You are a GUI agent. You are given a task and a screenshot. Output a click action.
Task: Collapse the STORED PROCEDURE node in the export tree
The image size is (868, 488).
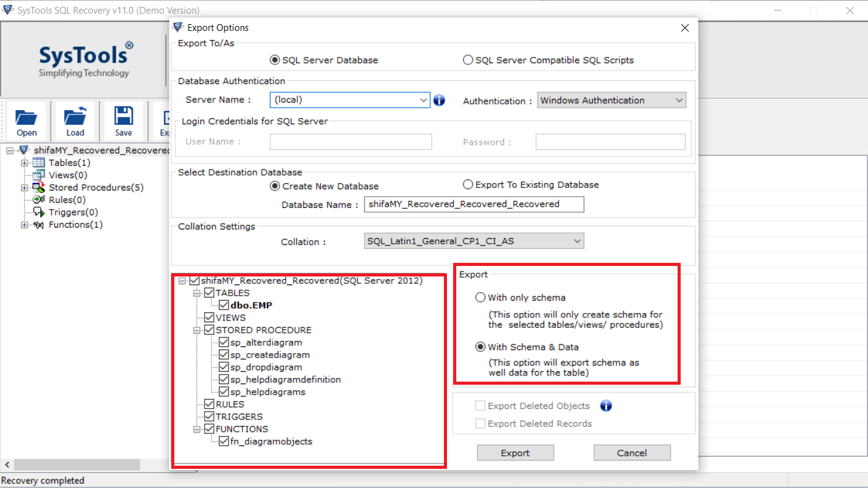click(197, 330)
